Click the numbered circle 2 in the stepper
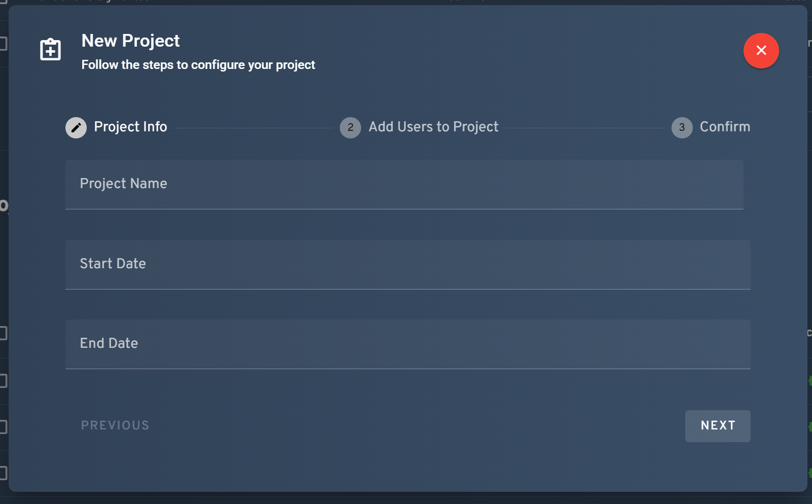 [350, 128]
